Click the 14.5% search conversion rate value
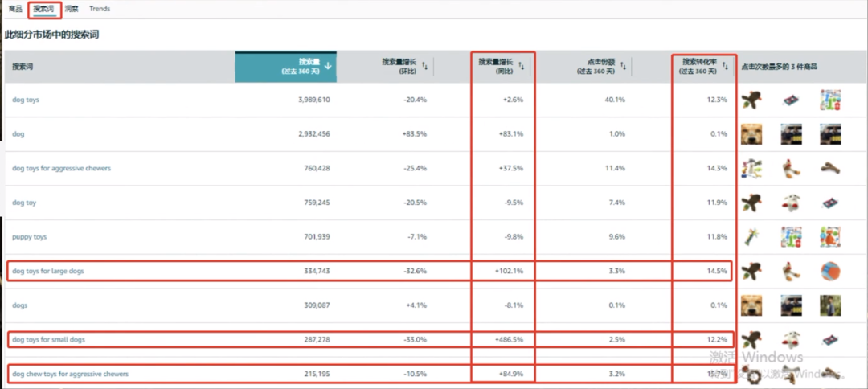Image resolution: width=868 pixels, height=389 pixels. click(x=718, y=271)
